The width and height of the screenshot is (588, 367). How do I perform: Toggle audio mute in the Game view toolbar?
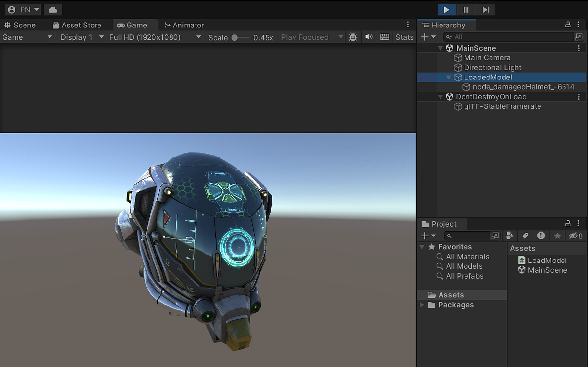click(369, 37)
